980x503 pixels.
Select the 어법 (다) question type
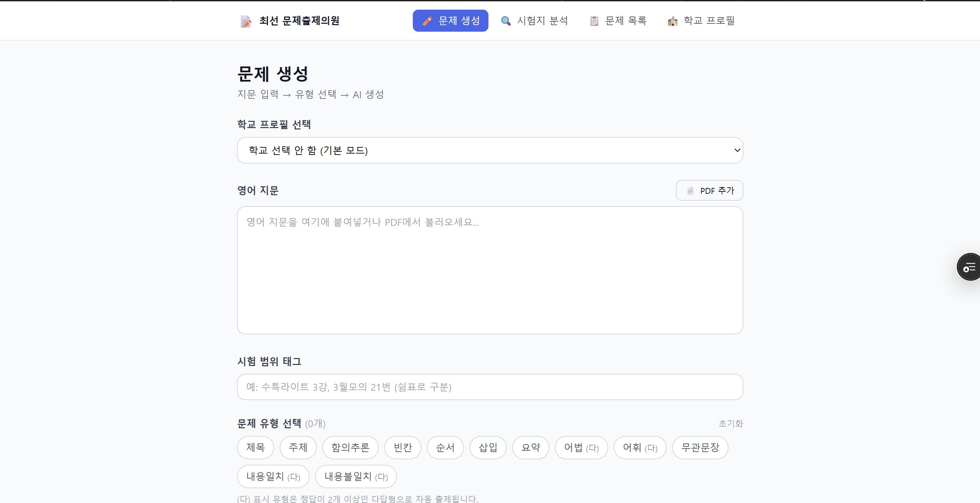pyautogui.click(x=581, y=448)
